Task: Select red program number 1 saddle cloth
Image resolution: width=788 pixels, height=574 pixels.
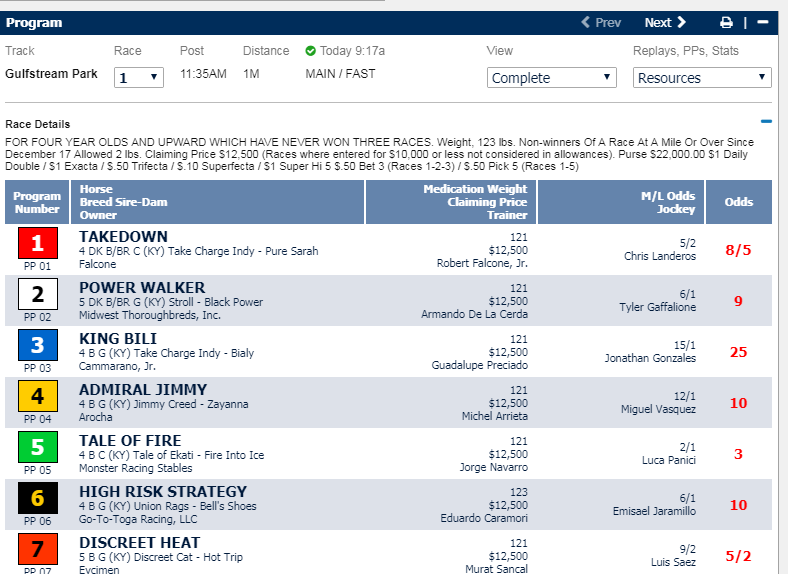Action: tap(37, 243)
